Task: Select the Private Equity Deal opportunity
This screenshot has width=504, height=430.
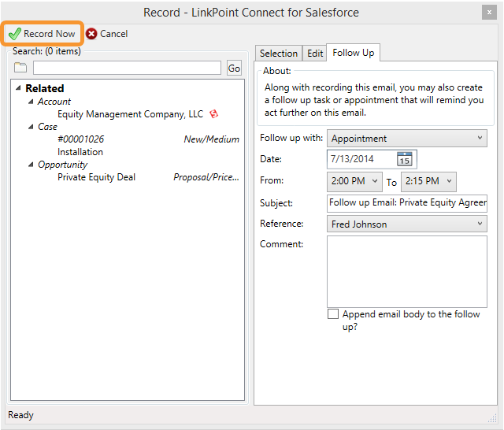Action: [x=96, y=177]
